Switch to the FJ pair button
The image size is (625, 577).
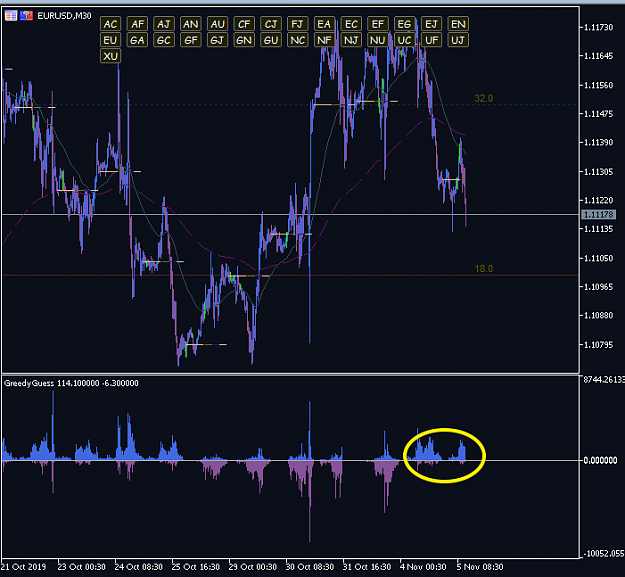pyautogui.click(x=297, y=24)
